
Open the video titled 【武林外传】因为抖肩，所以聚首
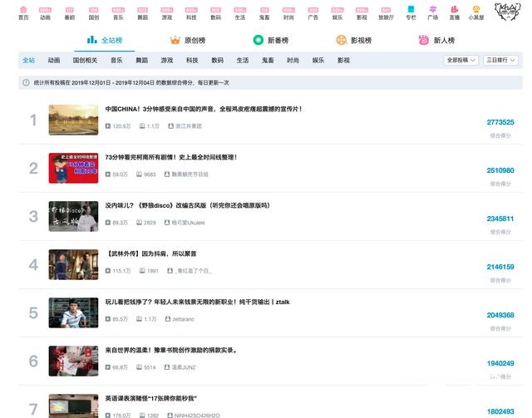pyautogui.click(x=152, y=253)
